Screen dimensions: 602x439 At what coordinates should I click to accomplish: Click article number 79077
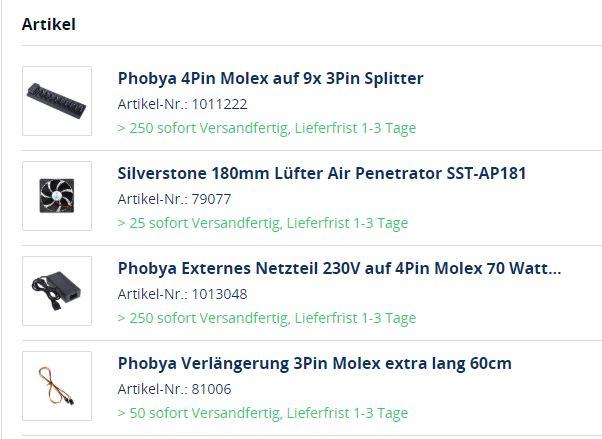[x=205, y=199]
